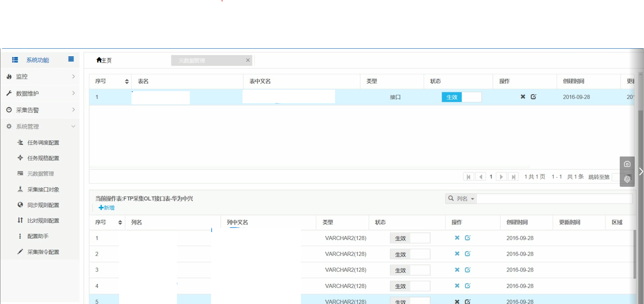Image resolution: width=644 pixels, height=304 pixels.
Task: Delete column row 5
Action: tap(457, 302)
